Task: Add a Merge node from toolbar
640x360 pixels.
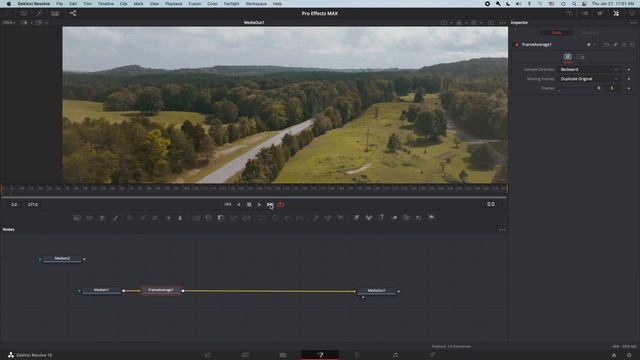Action: coord(196,218)
